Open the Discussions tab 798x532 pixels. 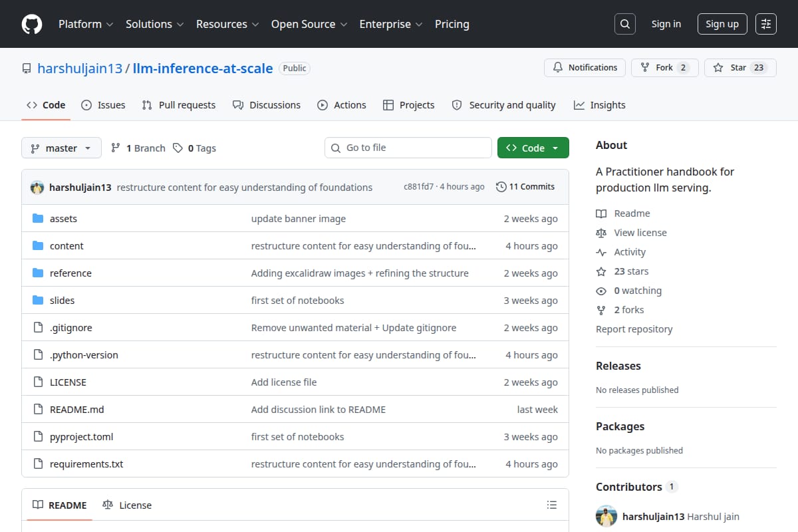[267, 105]
